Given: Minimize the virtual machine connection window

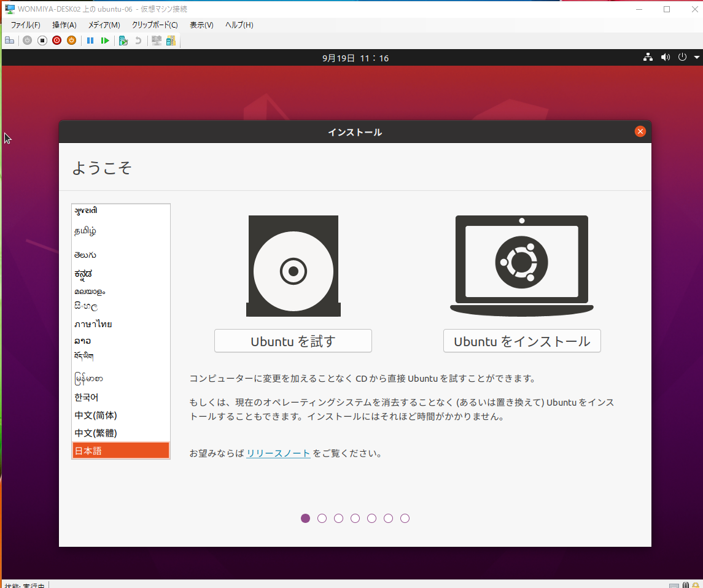Looking at the screenshot, I should point(639,9).
